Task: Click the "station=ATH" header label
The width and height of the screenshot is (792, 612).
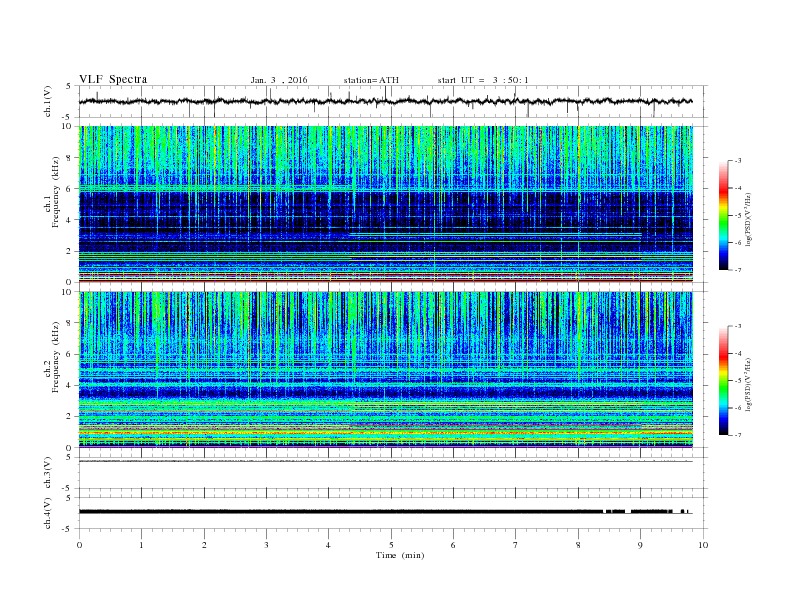Action: point(371,80)
